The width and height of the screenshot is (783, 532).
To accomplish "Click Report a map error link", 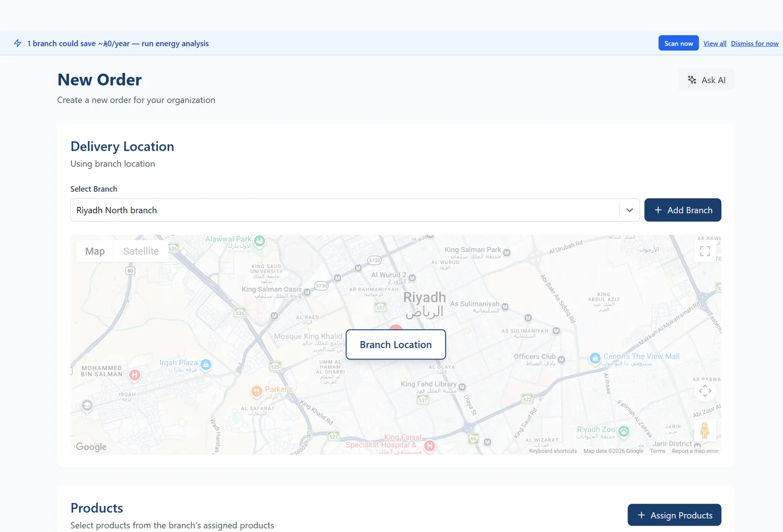I will [x=695, y=451].
